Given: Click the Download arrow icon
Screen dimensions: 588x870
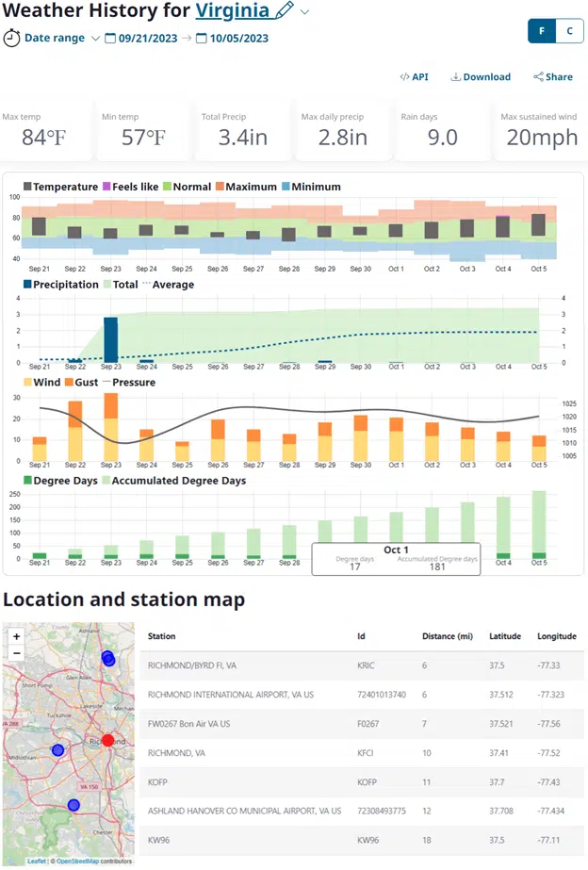Looking at the screenshot, I should (455, 77).
